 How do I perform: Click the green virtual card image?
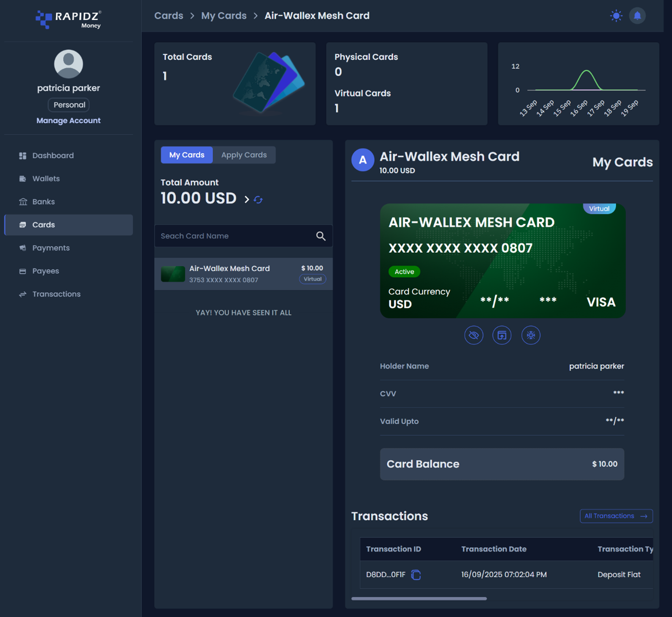[502, 261]
